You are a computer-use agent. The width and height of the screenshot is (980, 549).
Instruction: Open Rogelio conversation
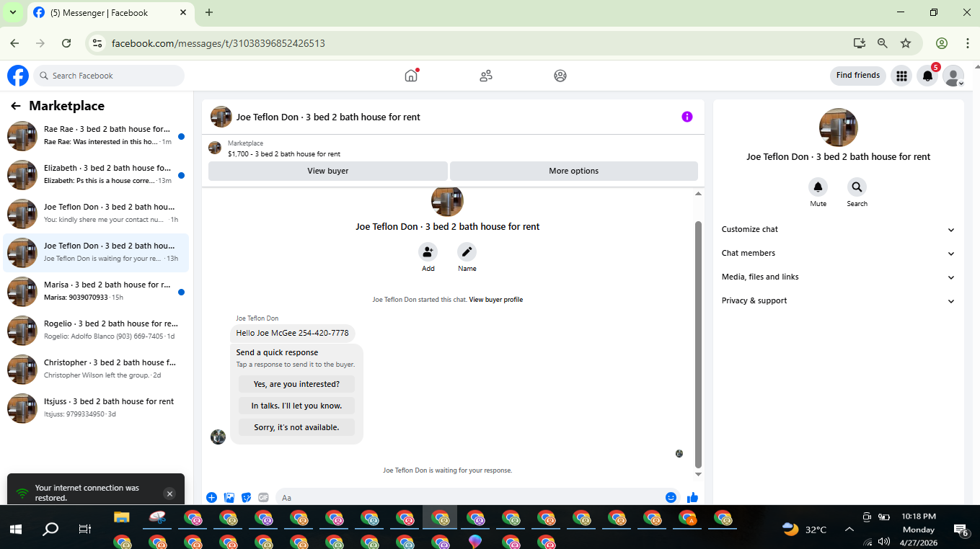pos(97,330)
